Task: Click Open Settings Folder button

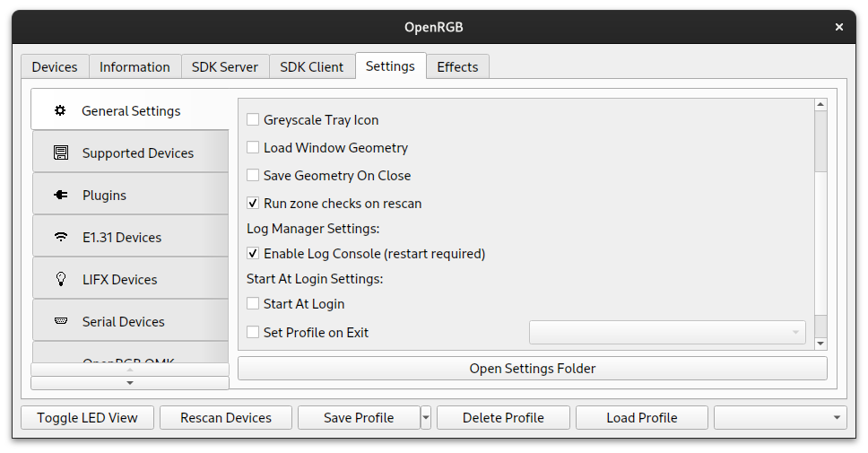Action: (x=533, y=369)
